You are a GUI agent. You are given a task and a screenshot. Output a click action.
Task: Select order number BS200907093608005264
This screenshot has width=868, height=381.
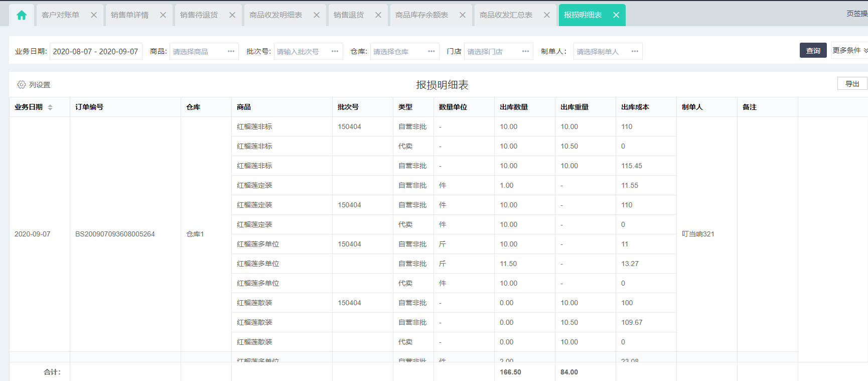point(115,234)
